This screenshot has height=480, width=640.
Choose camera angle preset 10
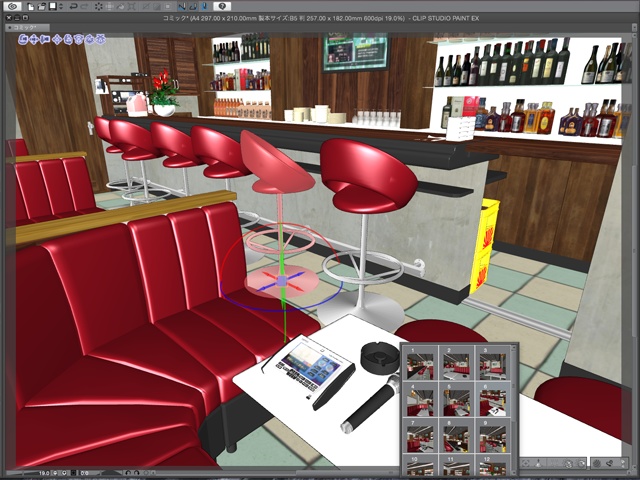(420, 465)
